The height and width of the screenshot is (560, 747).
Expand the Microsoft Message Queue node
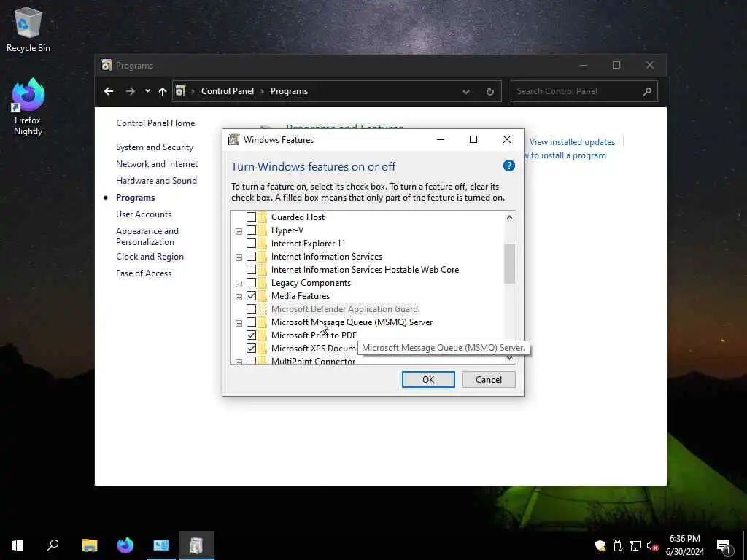point(239,323)
